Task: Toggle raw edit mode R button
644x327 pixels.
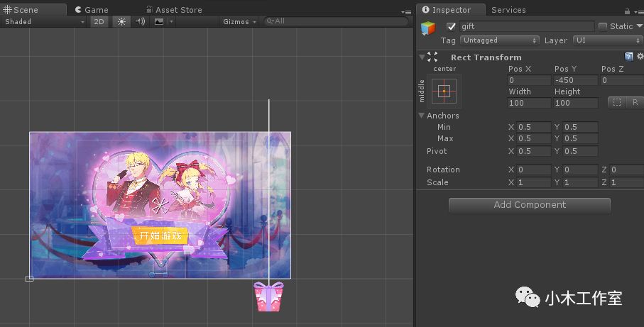Action: tap(635, 103)
